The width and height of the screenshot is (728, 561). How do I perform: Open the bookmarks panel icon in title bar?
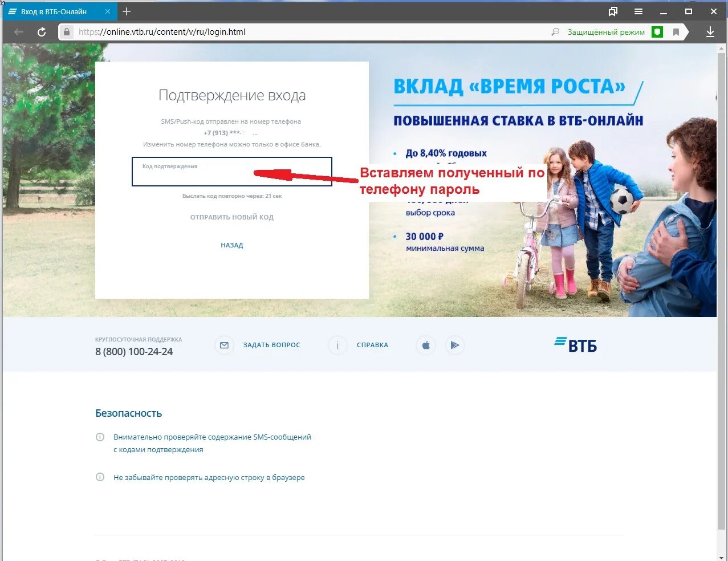(613, 11)
